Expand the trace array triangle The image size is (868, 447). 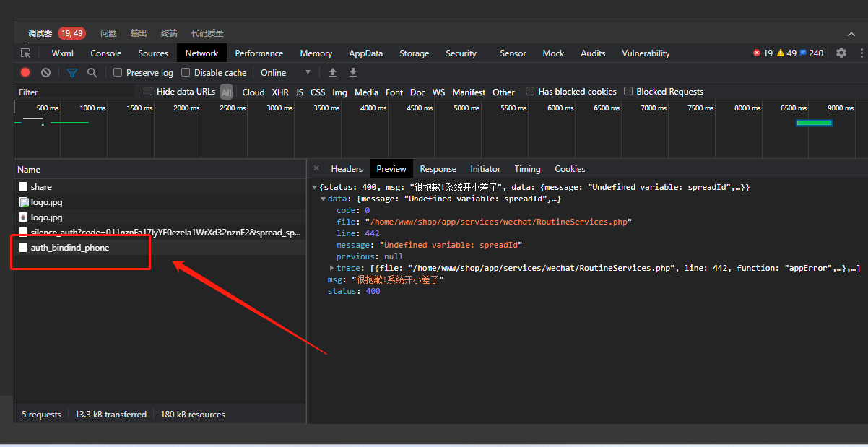pos(331,268)
